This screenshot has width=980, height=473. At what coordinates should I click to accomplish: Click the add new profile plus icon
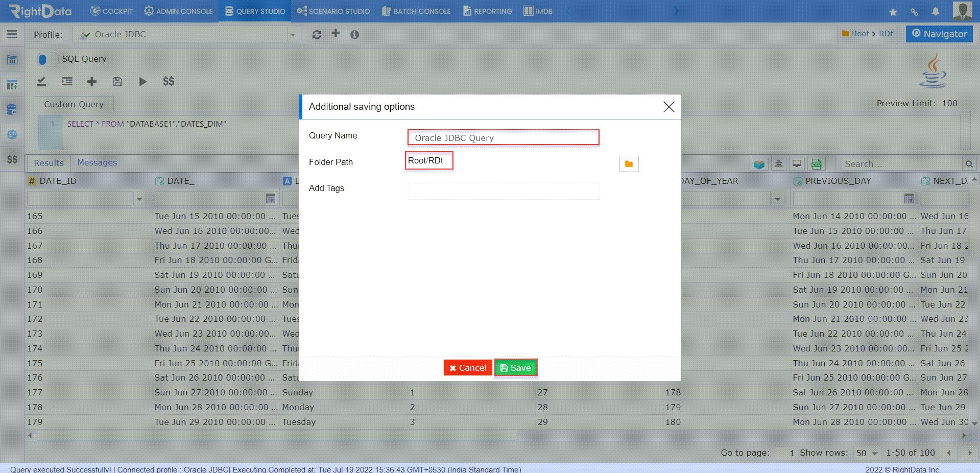coord(336,33)
